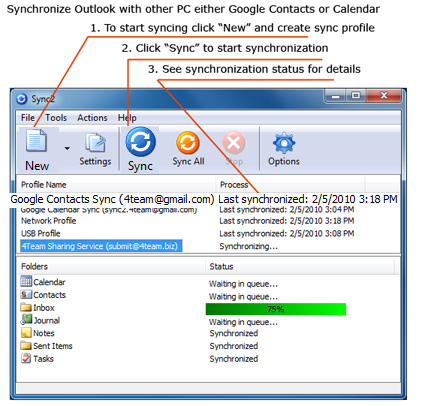
Task: Close the Sync2 window
Action: pos(384,96)
